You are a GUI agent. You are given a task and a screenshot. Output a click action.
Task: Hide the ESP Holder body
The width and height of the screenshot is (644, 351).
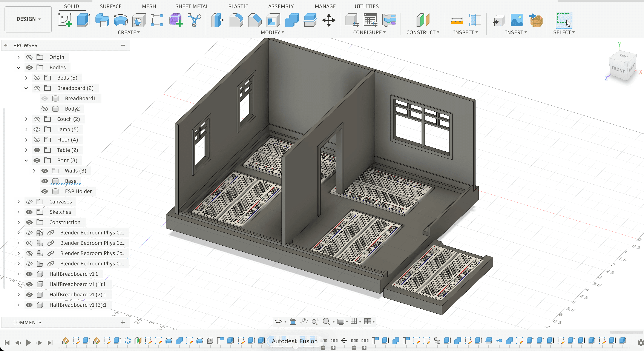[45, 191]
